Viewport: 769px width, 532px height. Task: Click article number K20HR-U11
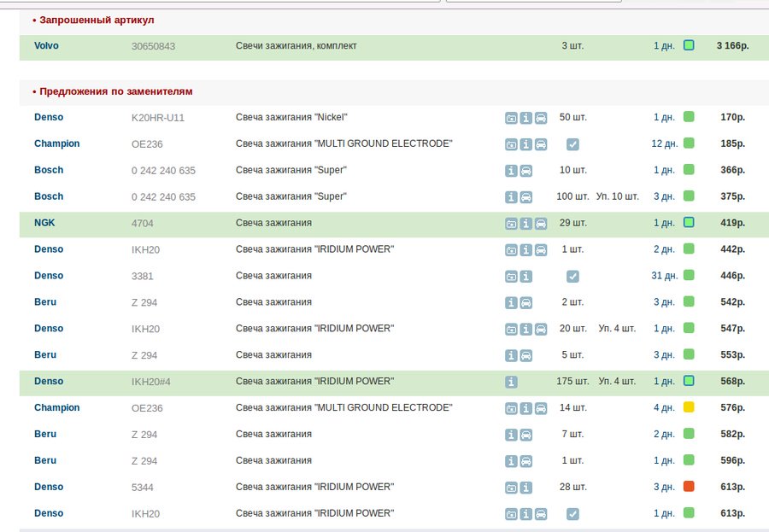tap(158, 118)
